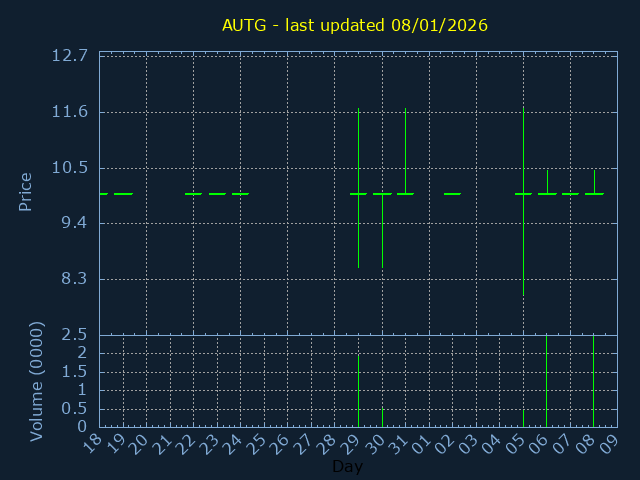
Task: Click the Price axis label
Action: [x=26, y=191]
